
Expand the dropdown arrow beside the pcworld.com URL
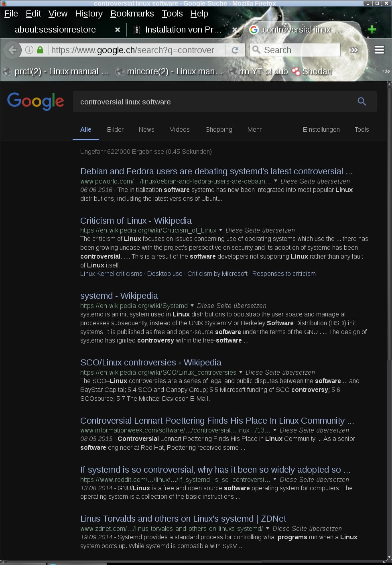click(x=276, y=181)
